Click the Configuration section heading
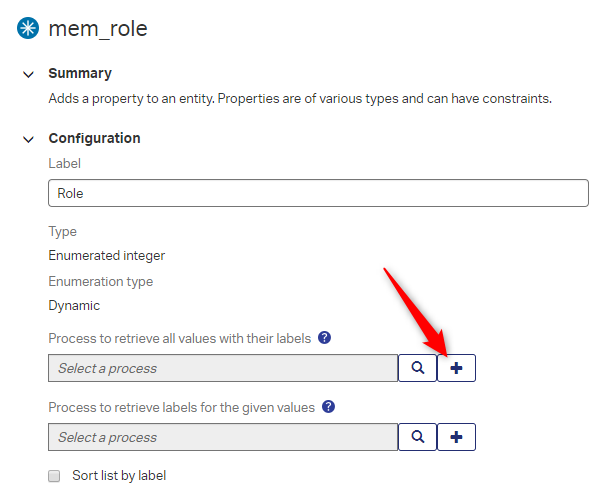 point(94,139)
